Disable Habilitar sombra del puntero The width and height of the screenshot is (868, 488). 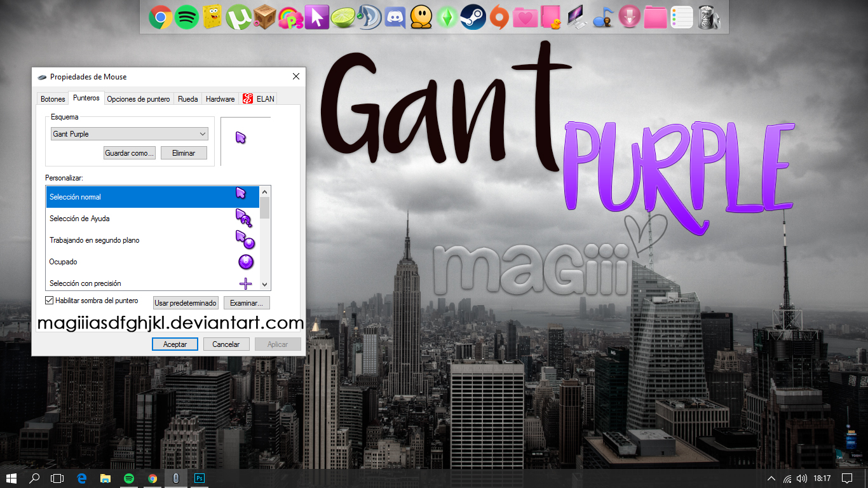[49, 300]
